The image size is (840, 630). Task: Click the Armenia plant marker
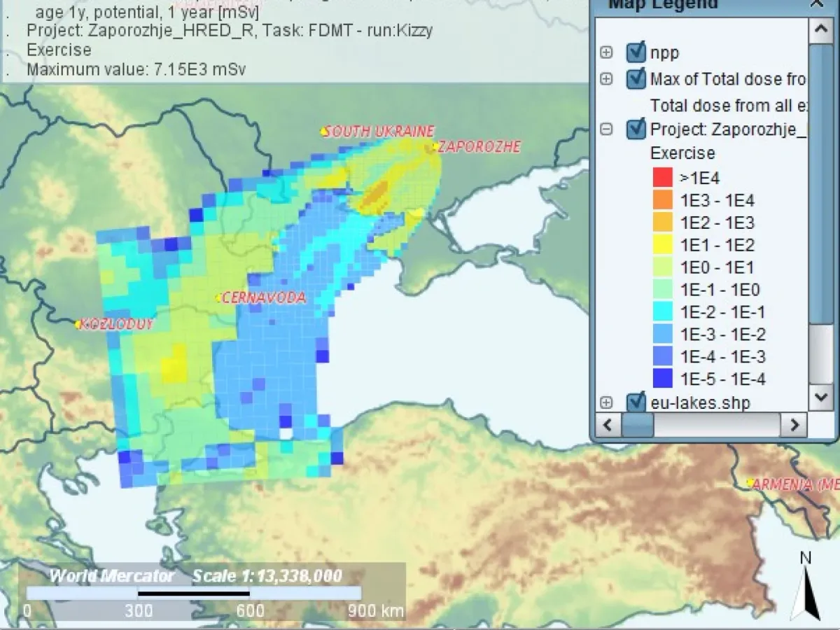point(750,483)
